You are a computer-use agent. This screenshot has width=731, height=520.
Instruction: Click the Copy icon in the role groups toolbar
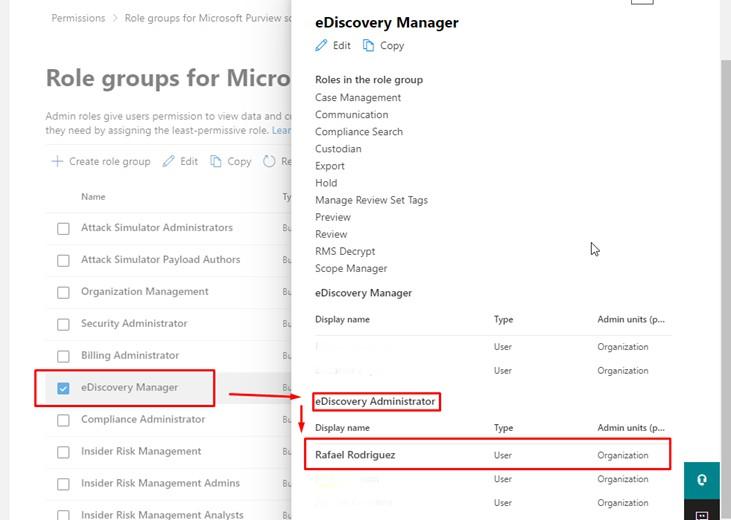click(215, 161)
